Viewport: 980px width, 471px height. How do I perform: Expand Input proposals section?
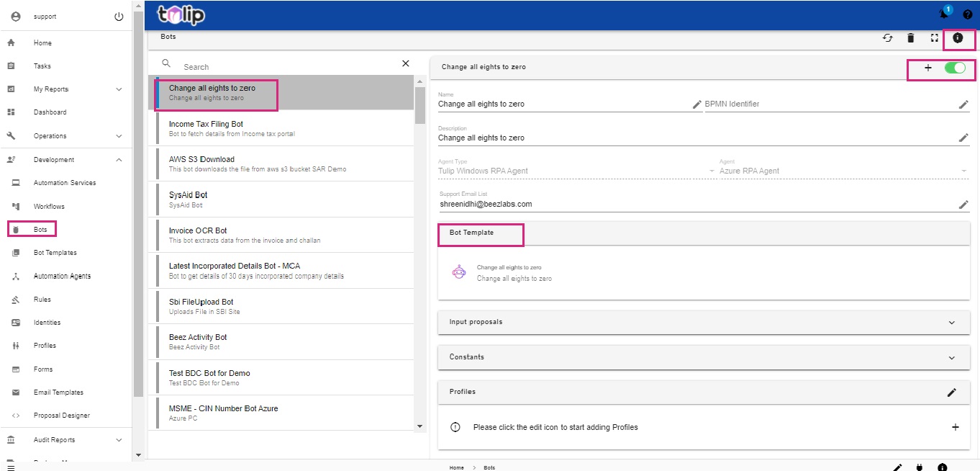[x=704, y=323]
